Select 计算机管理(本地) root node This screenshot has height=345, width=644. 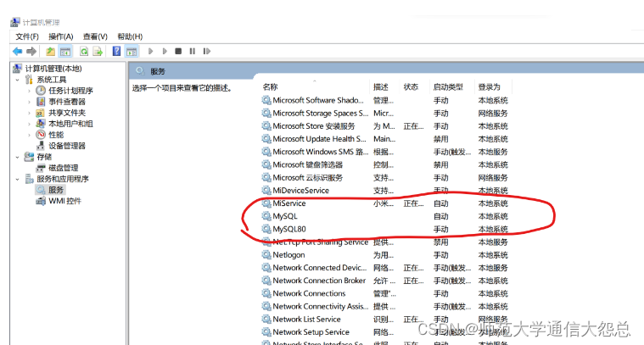click(53, 69)
